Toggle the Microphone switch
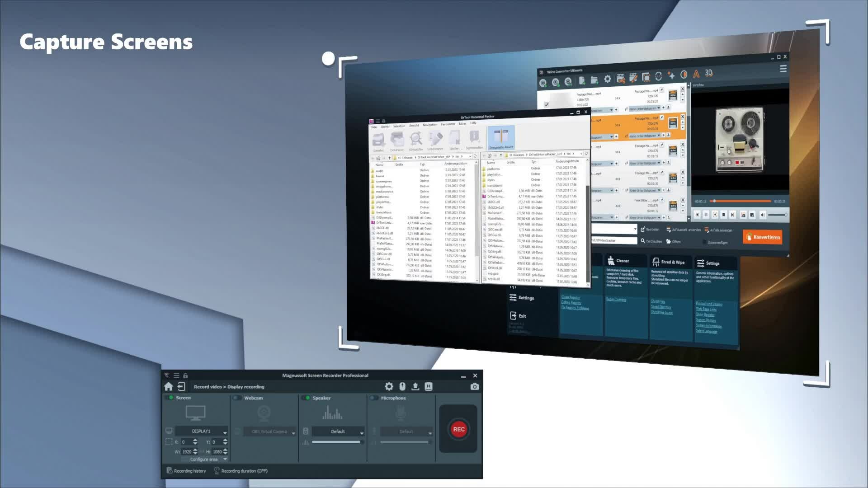 (374, 398)
